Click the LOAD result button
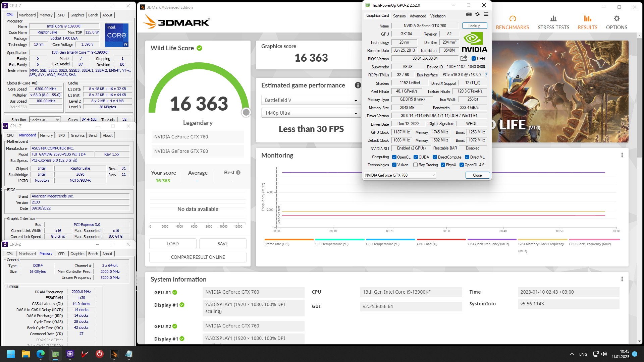Viewport: 644px width, 362px height. tap(173, 244)
